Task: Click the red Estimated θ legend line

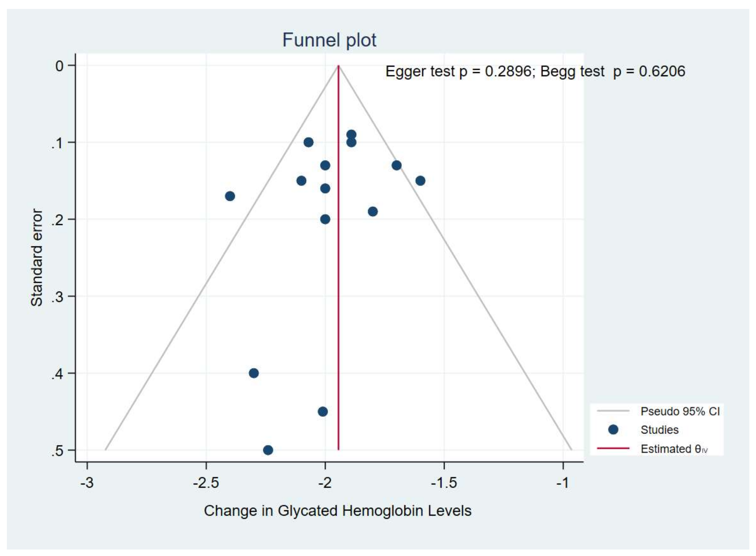Action: (x=613, y=448)
